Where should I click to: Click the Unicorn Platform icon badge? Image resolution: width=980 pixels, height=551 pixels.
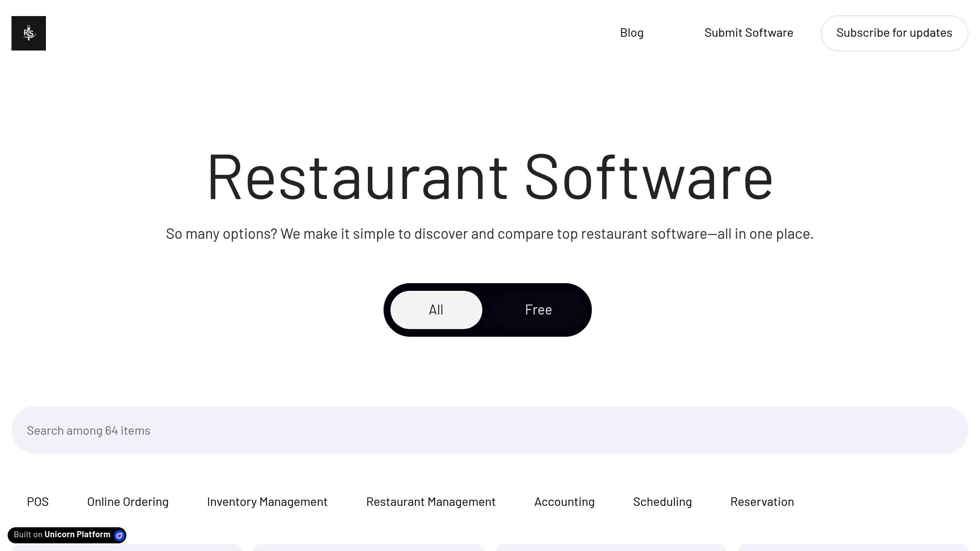[119, 534]
